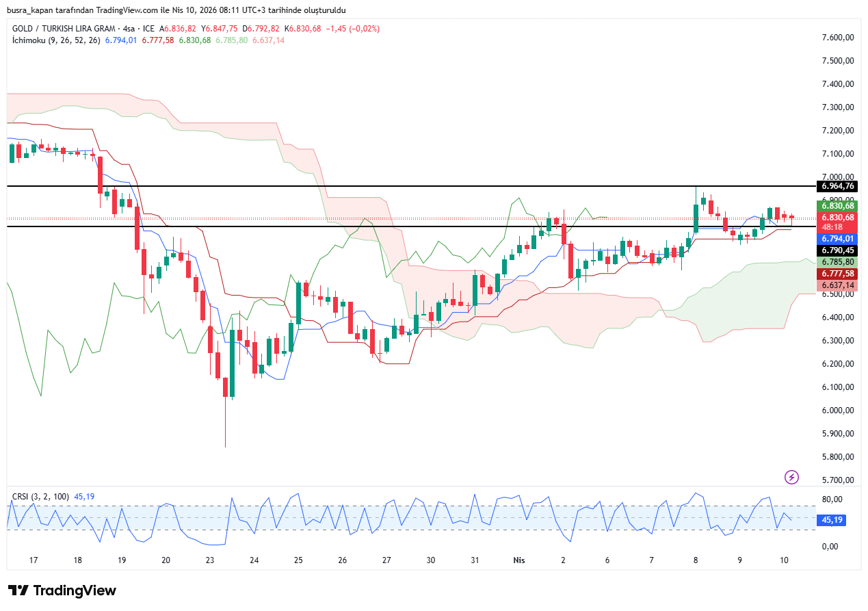
Task: Click the CRSI (3, 2, 100) indicator label
Action: (x=41, y=496)
